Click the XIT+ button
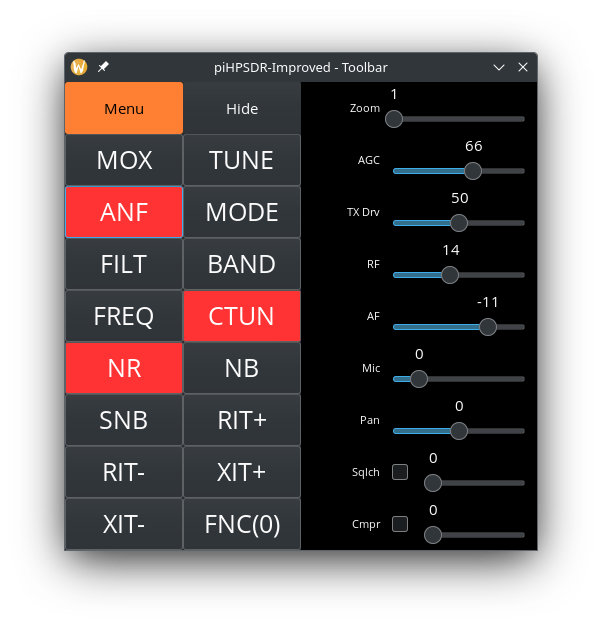602x627 pixels. pos(242,472)
